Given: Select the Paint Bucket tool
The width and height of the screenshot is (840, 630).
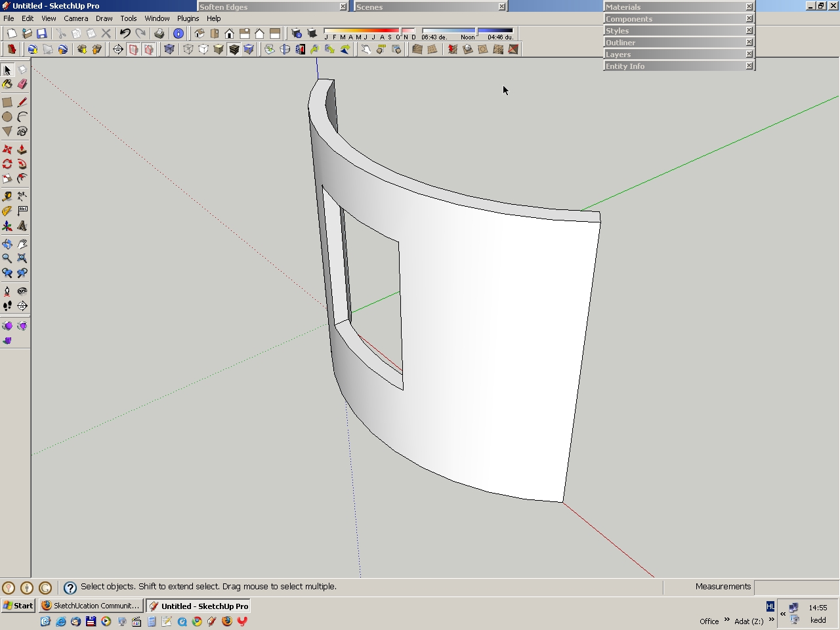Looking at the screenshot, I should (7, 84).
